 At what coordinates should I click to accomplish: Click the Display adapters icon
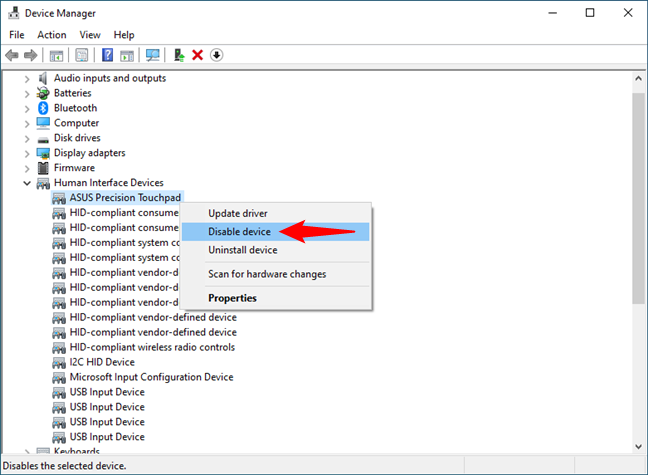[x=43, y=153]
